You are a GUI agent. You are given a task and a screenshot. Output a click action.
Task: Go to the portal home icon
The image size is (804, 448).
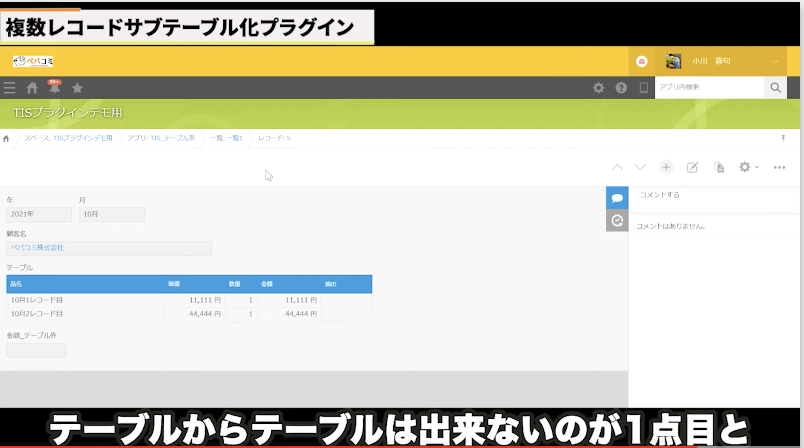click(x=32, y=88)
